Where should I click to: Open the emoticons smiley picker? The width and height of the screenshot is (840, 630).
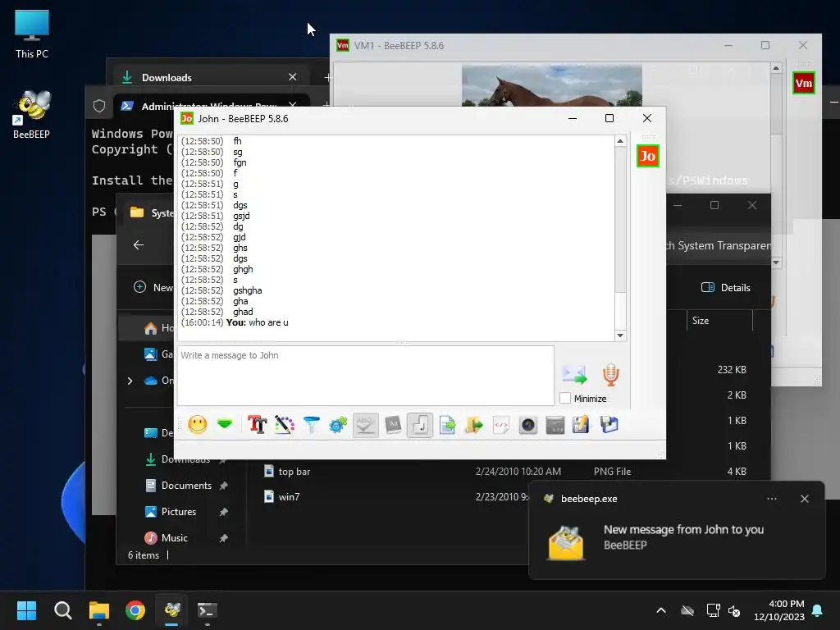coord(197,425)
